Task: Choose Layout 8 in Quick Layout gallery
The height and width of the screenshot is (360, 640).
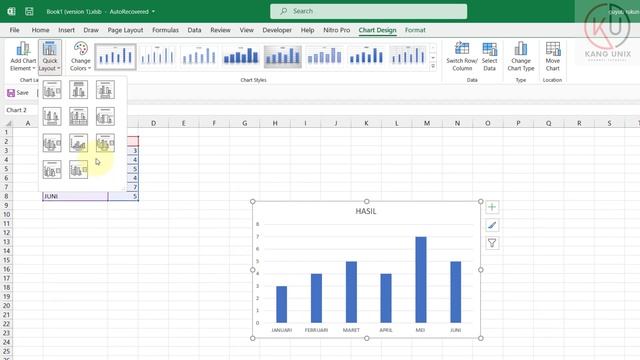Action: pos(78,143)
